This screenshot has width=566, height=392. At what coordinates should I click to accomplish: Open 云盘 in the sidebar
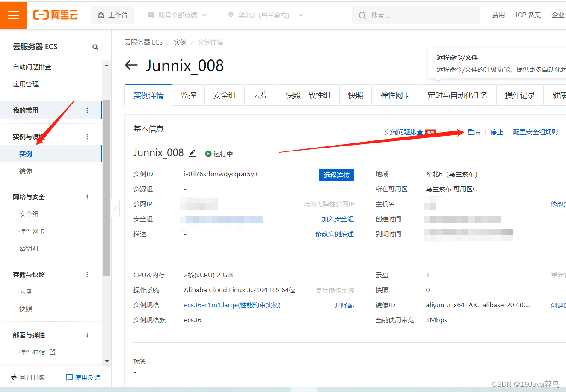(x=26, y=291)
